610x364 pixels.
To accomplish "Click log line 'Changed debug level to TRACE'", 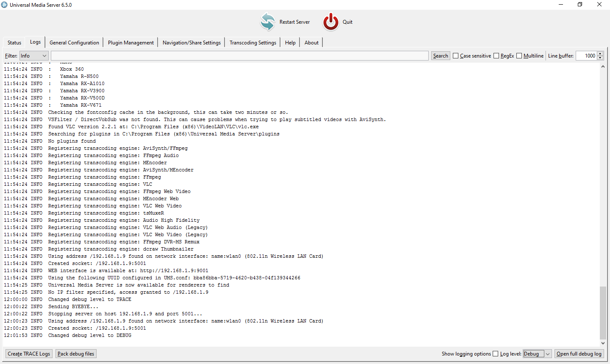I will coord(90,299).
